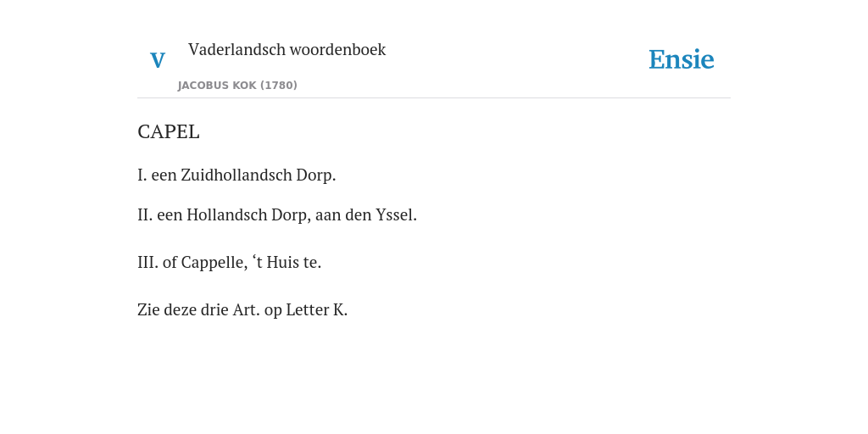
Task: Click the word Zuidhollandsch in first entry
Action: coord(236,175)
